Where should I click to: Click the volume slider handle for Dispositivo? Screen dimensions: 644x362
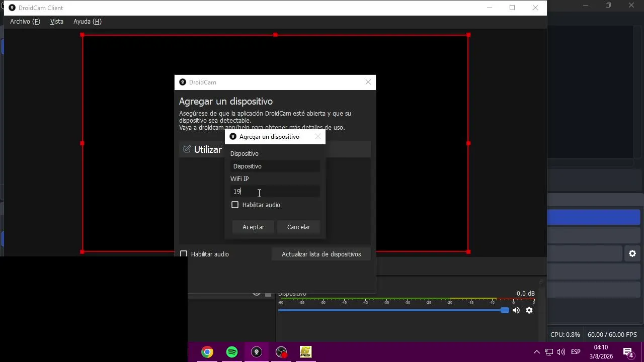(x=505, y=311)
